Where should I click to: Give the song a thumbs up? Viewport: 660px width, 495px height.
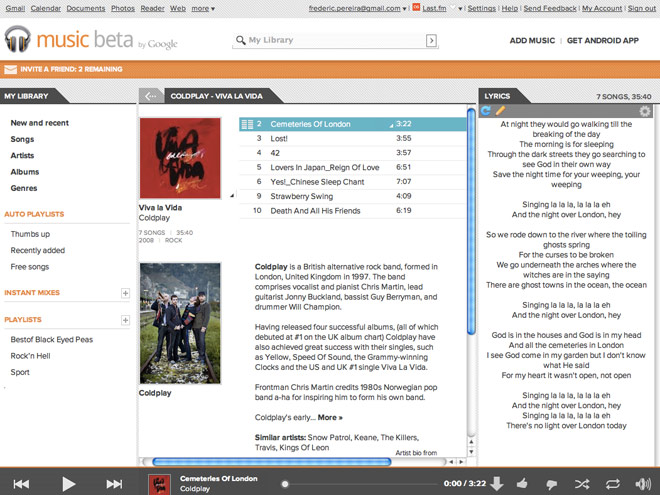(x=522, y=483)
